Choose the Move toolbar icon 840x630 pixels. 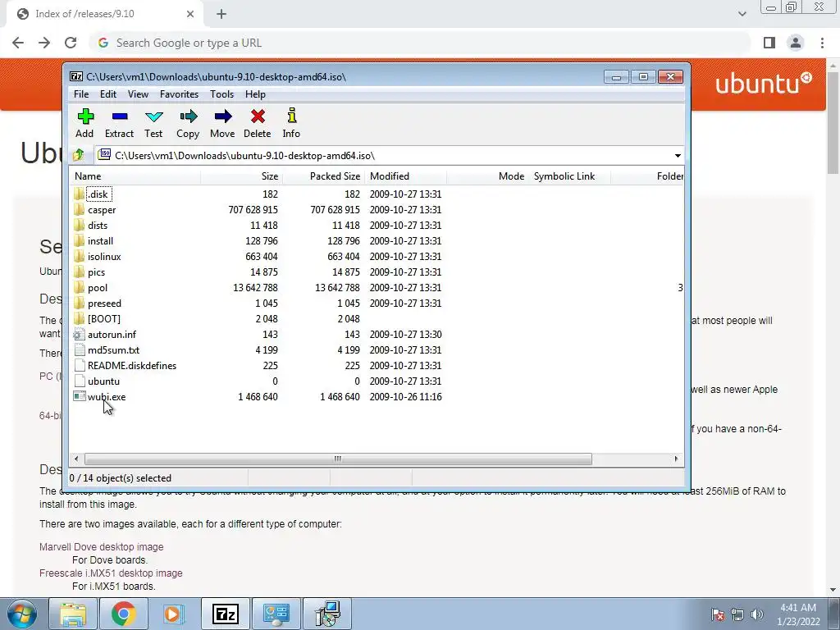click(222, 123)
